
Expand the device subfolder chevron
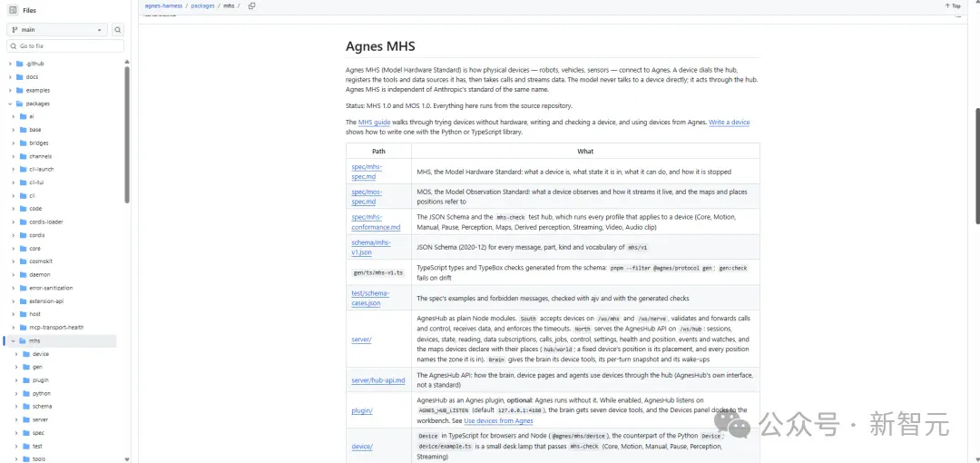[x=16, y=354]
